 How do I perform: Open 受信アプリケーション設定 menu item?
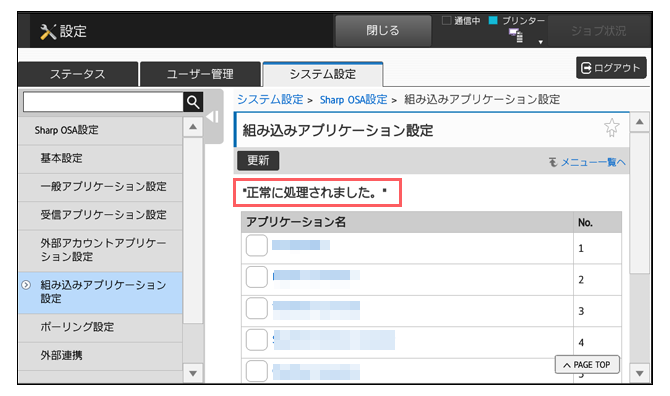(x=100, y=215)
